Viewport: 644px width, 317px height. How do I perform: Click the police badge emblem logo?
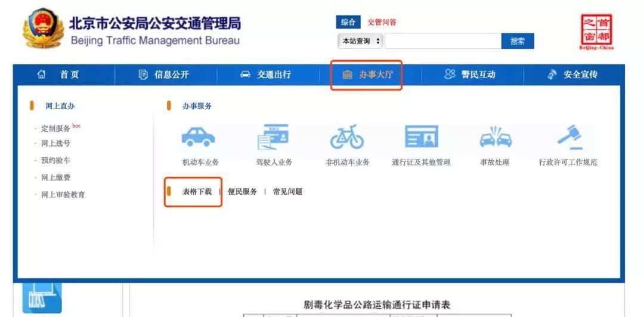pos(43,27)
